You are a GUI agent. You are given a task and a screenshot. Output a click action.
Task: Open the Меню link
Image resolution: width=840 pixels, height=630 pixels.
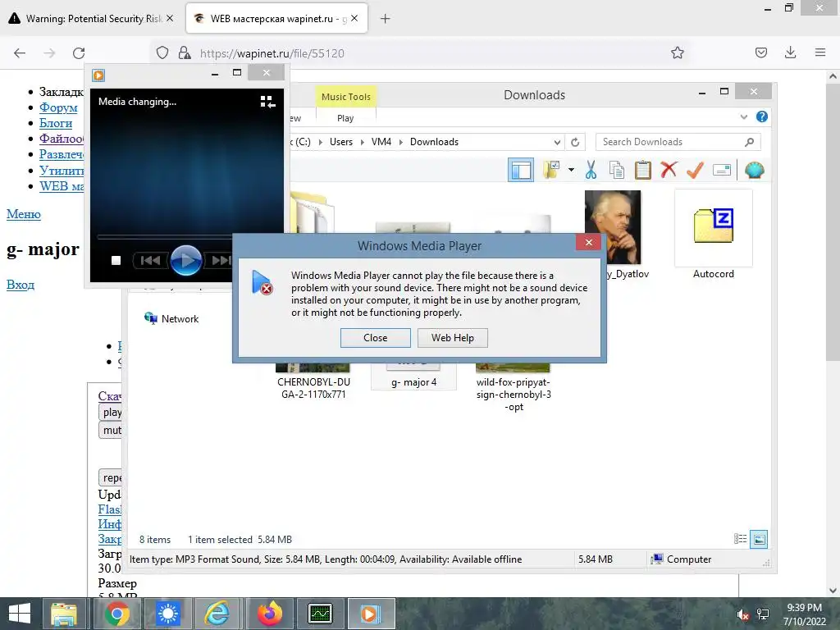point(24,214)
